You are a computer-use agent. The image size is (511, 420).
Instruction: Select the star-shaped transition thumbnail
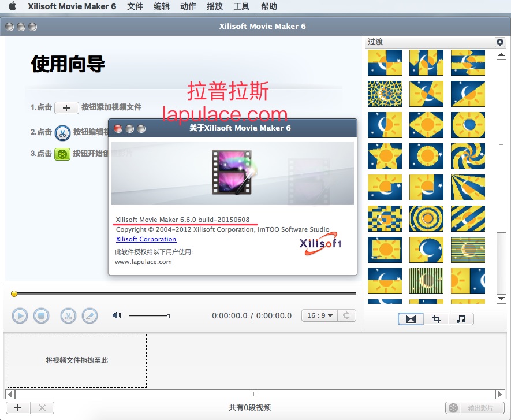click(x=385, y=156)
